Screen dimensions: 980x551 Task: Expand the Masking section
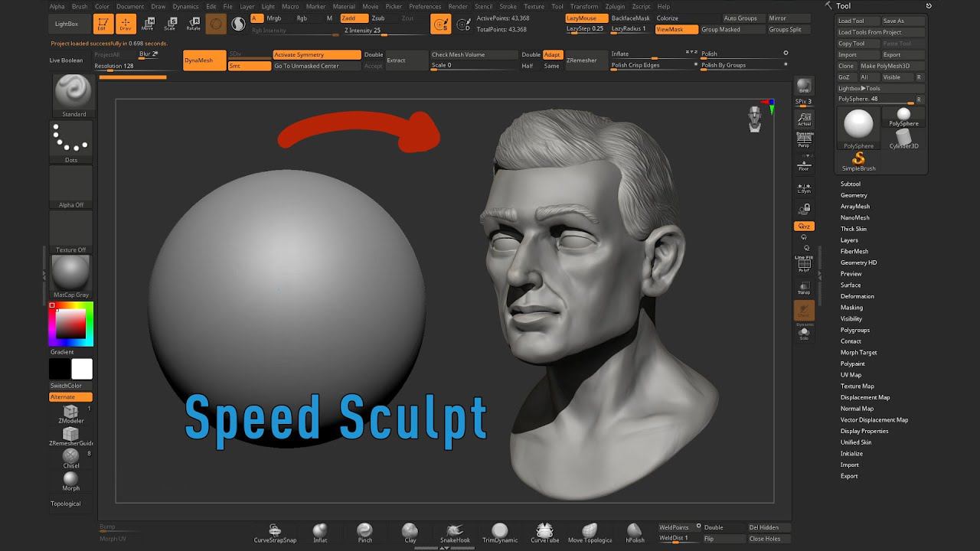(851, 308)
